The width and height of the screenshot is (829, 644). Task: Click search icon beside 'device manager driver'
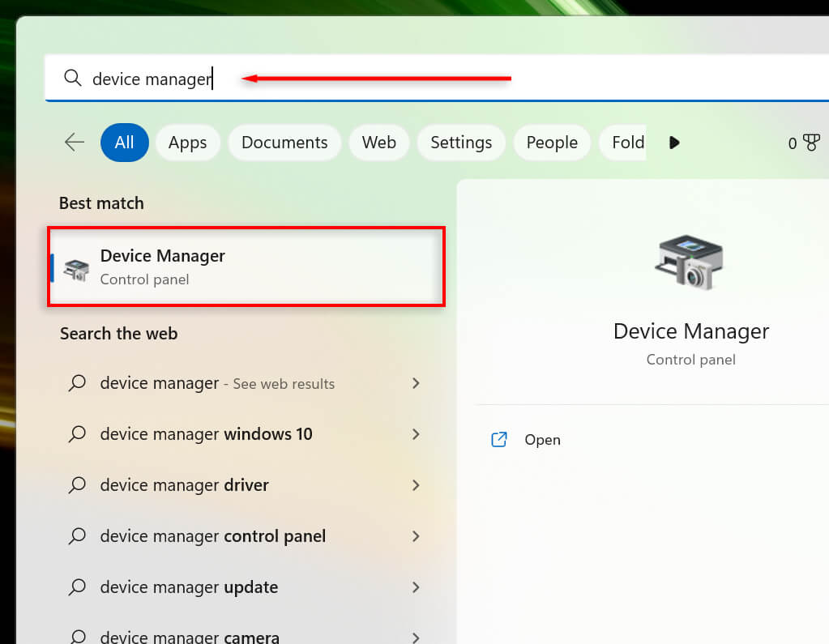pyautogui.click(x=77, y=485)
